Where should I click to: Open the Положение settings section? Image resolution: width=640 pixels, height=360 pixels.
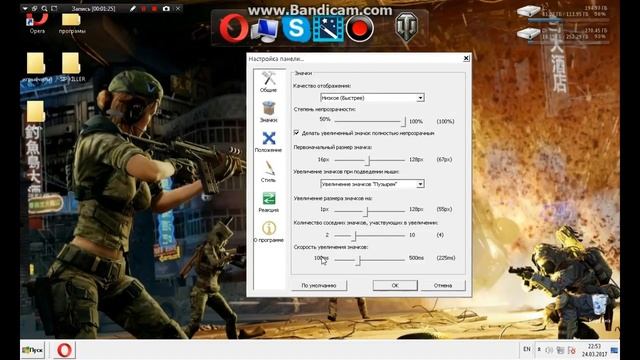[269, 142]
